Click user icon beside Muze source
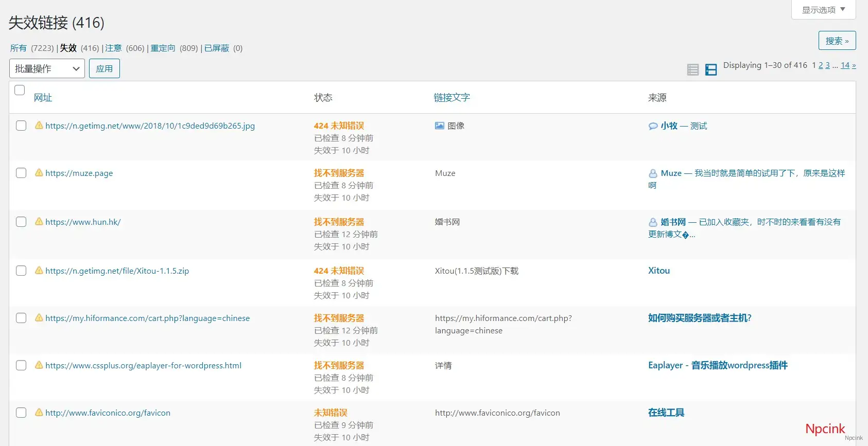The height and width of the screenshot is (446, 868). click(x=653, y=173)
